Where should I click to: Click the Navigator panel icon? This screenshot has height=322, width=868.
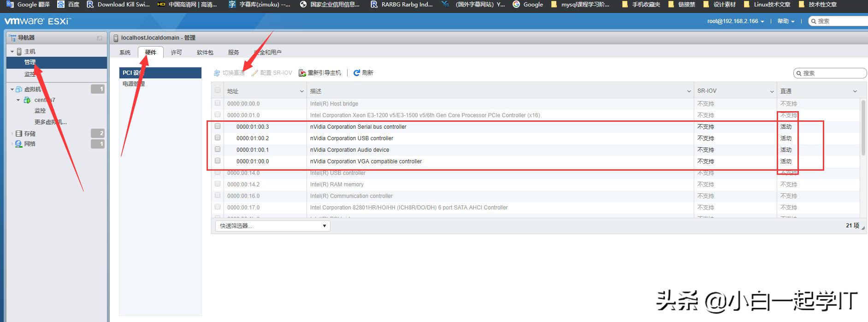(12, 37)
